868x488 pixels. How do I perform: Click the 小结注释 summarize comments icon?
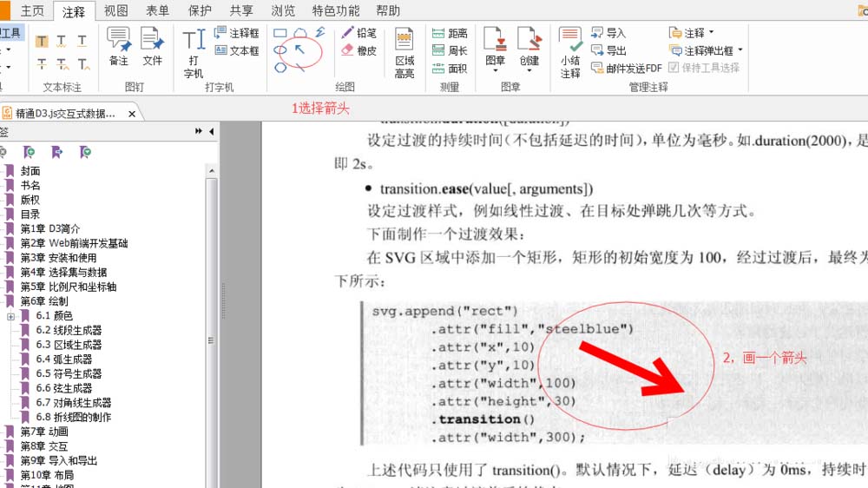click(570, 52)
